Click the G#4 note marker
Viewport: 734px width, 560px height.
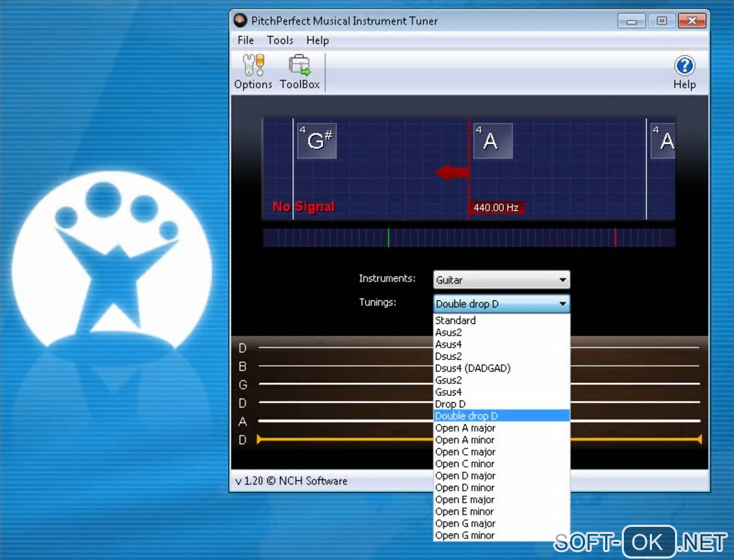[x=317, y=140]
